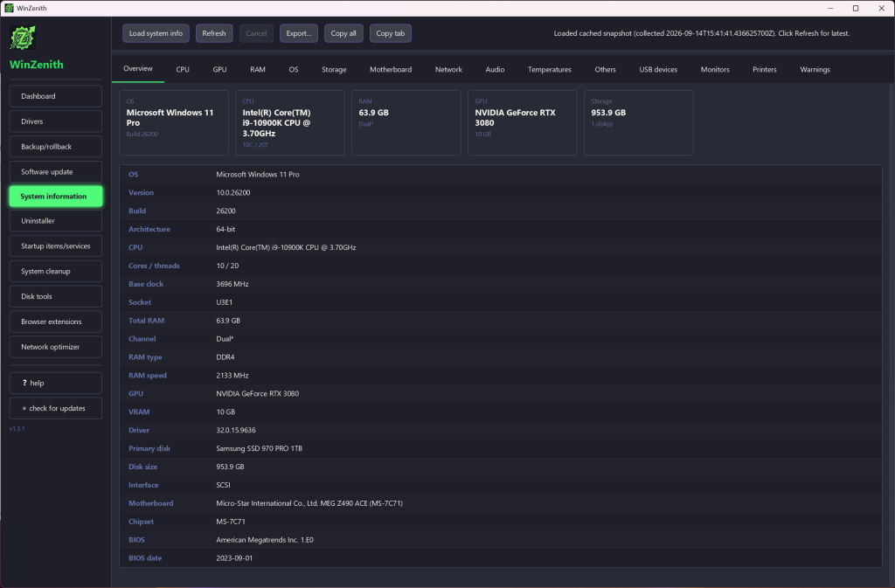Click Driver value 32.0.15.9636
The width and height of the screenshot is (895, 588).
[236, 430]
